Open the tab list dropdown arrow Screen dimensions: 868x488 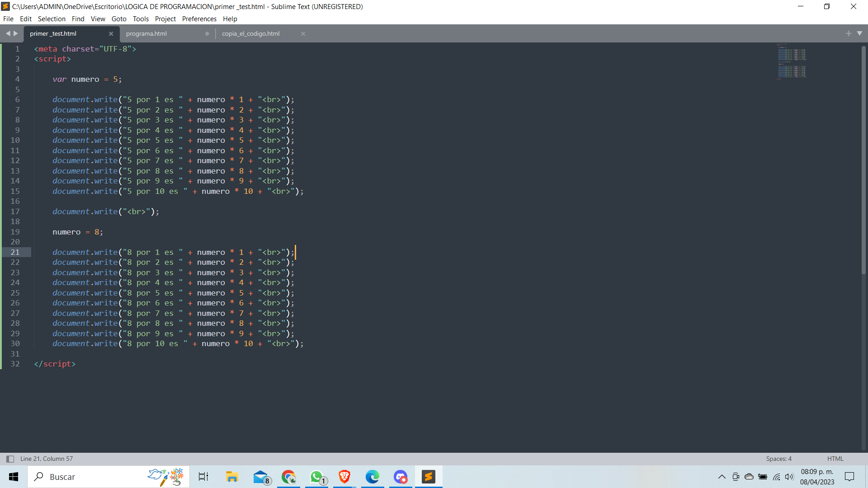(x=860, y=33)
